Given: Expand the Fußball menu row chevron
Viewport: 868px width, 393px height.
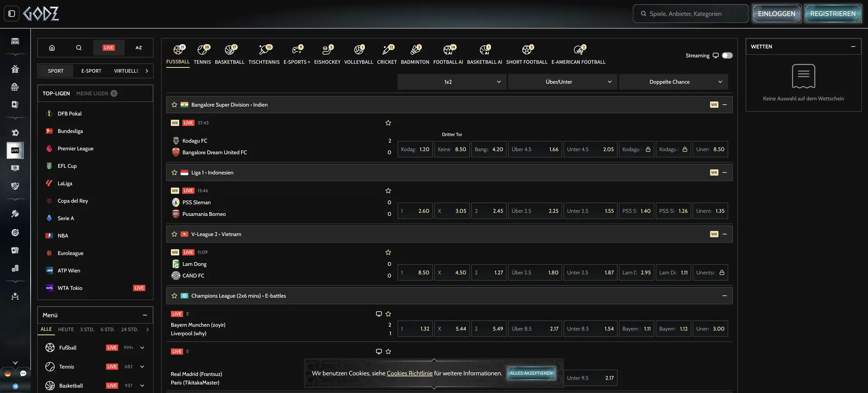Looking at the screenshot, I should click(x=142, y=348).
